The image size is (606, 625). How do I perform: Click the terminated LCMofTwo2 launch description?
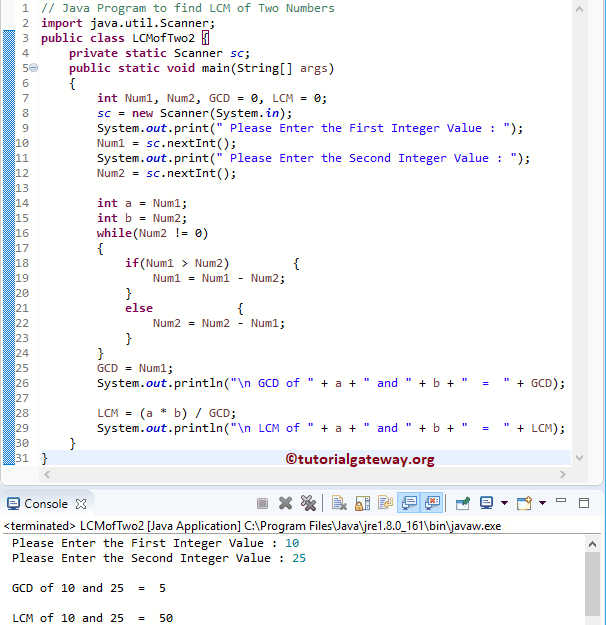252,526
